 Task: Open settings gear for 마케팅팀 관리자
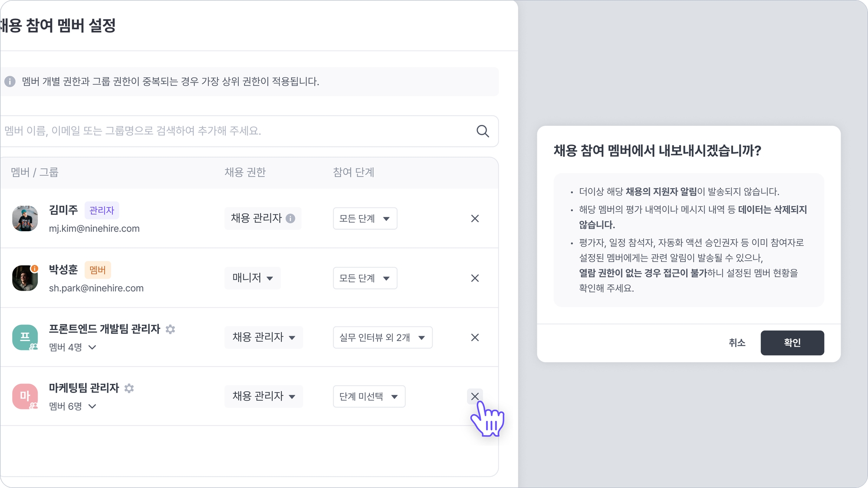[x=129, y=388]
